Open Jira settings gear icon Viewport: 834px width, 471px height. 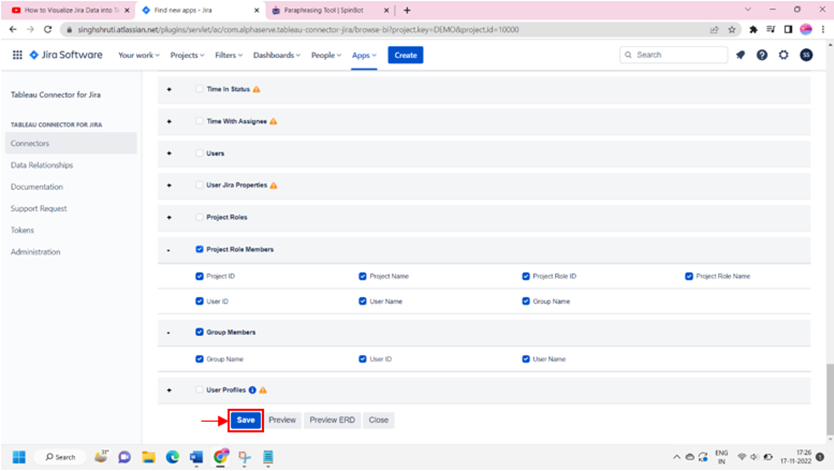click(783, 55)
